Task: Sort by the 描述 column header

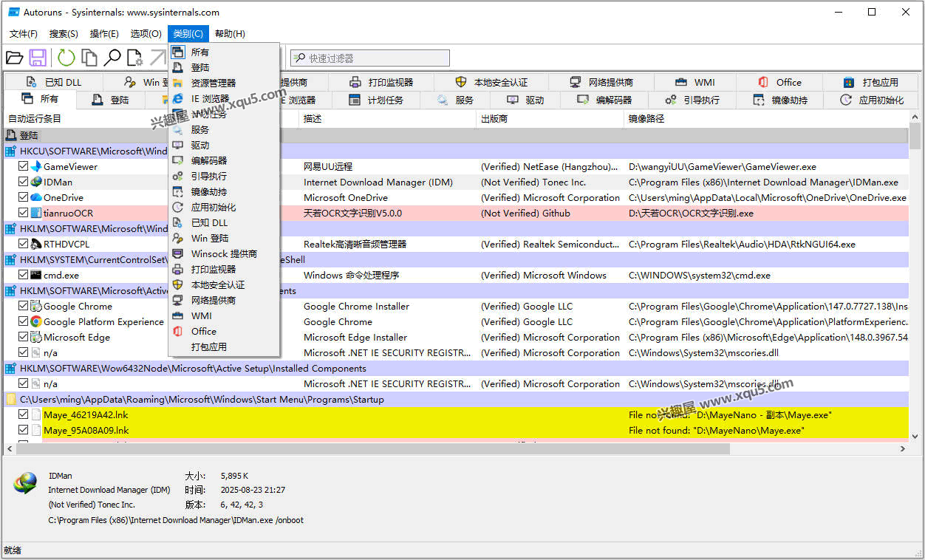Action: [x=387, y=119]
